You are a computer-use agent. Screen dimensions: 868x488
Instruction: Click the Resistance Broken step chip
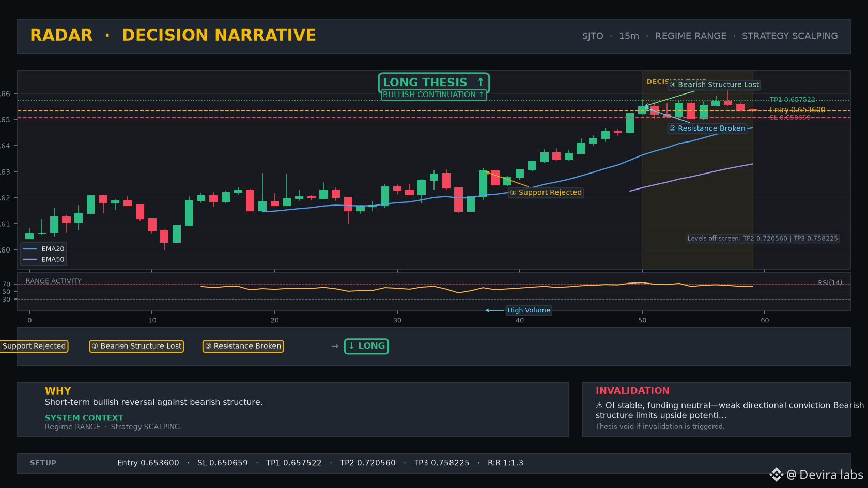point(243,346)
